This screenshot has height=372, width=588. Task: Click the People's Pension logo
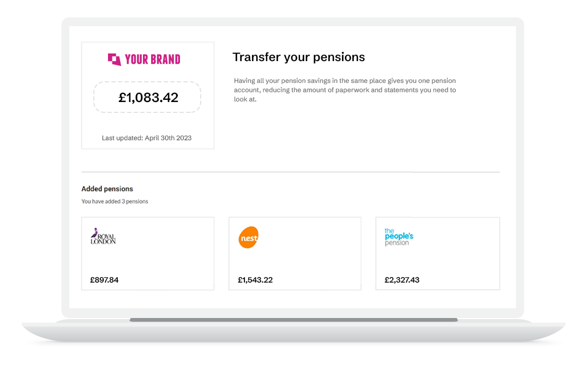pyautogui.click(x=399, y=237)
